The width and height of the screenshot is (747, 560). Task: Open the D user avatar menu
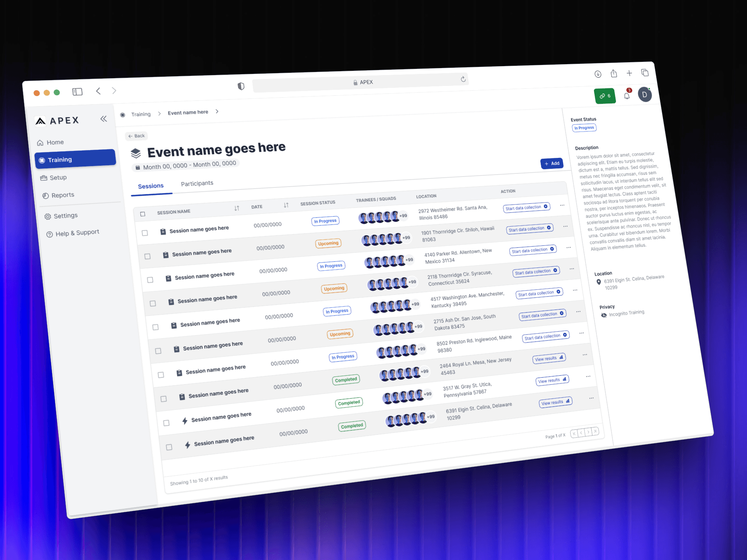(645, 94)
